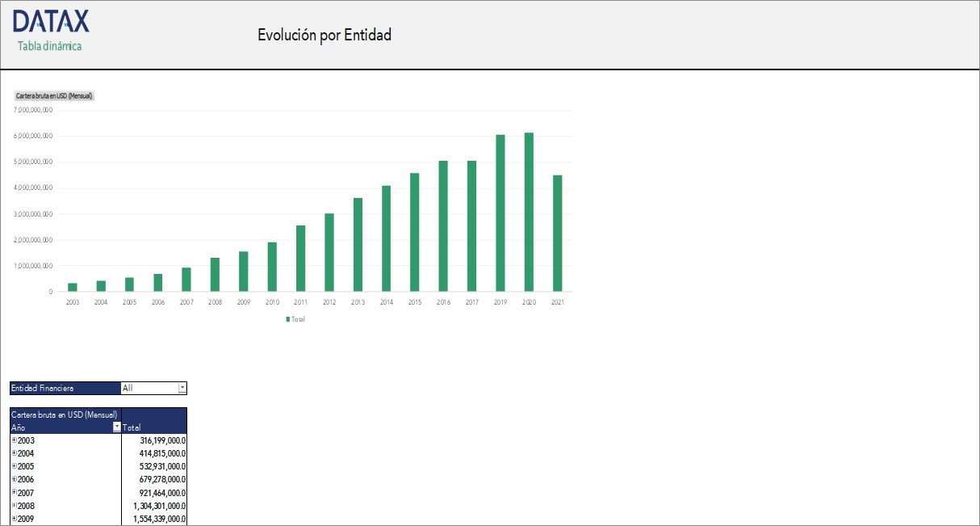The height and width of the screenshot is (526, 980).
Task: Click the 2020 bar in the chart
Action: [x=529, y=212]
